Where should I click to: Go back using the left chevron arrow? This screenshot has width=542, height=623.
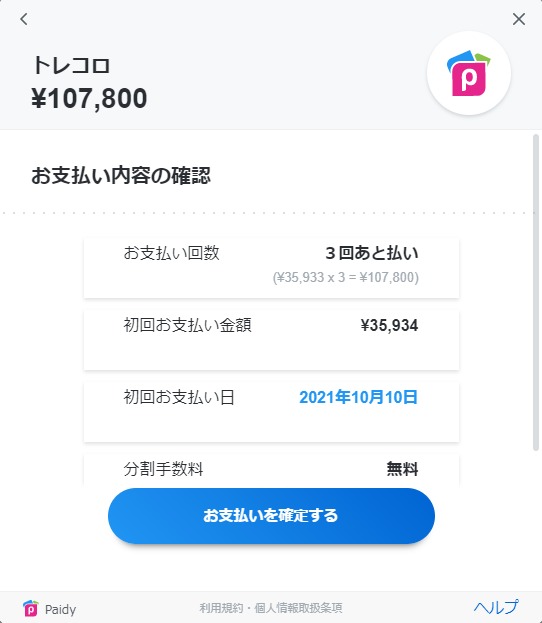[x=24, y=19]
